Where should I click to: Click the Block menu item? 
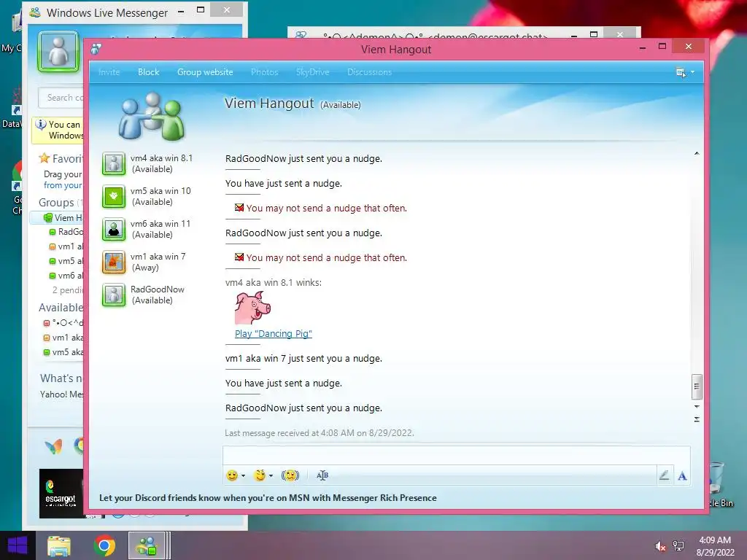(x=149, y=72)
